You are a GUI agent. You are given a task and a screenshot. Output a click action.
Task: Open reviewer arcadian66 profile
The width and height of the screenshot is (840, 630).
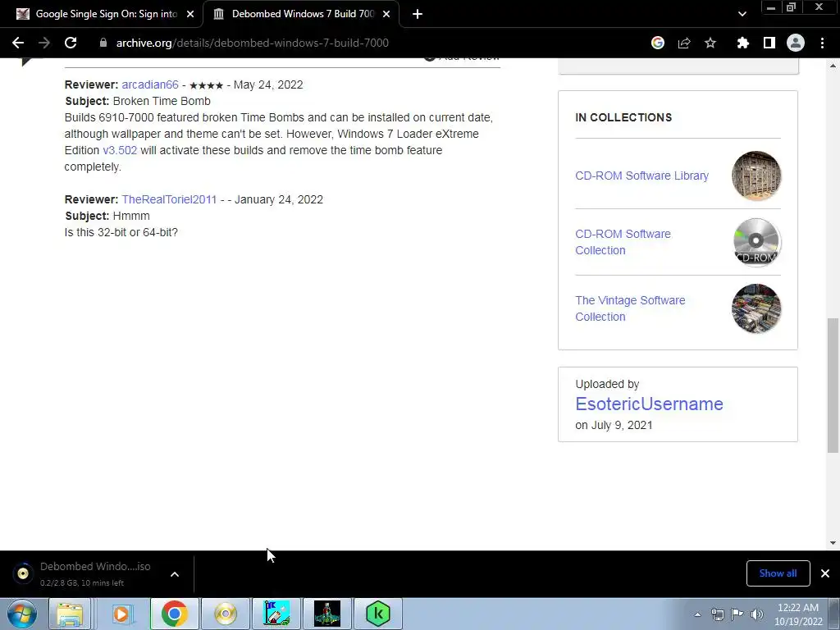(150, 84)
